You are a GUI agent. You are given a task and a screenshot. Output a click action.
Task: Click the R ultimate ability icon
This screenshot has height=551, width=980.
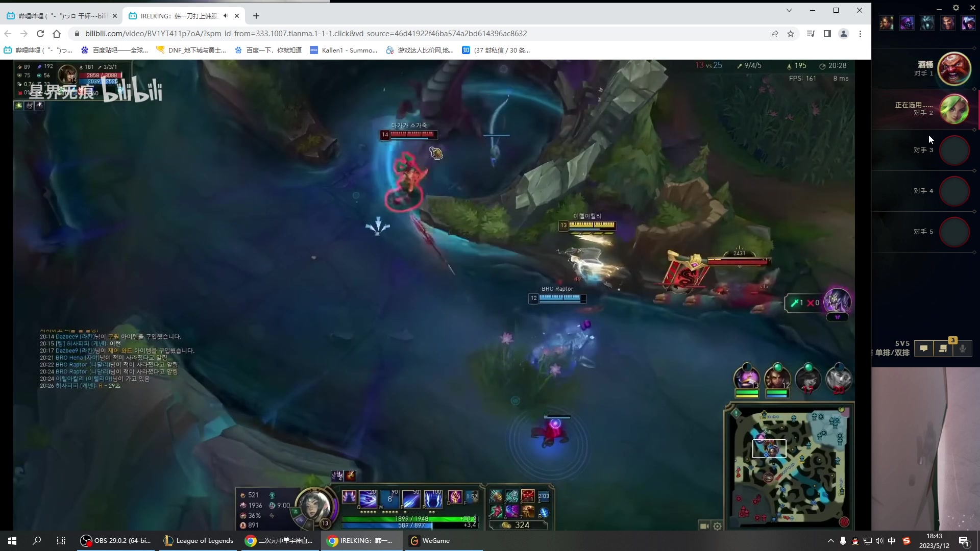(433, 499)
